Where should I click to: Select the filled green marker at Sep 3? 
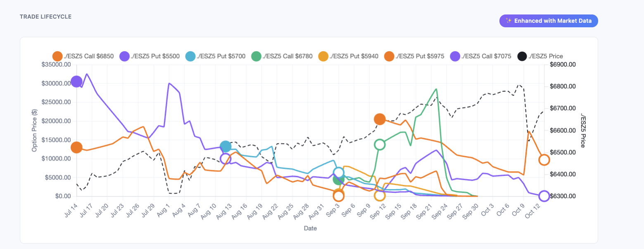[x=338, y=180]
